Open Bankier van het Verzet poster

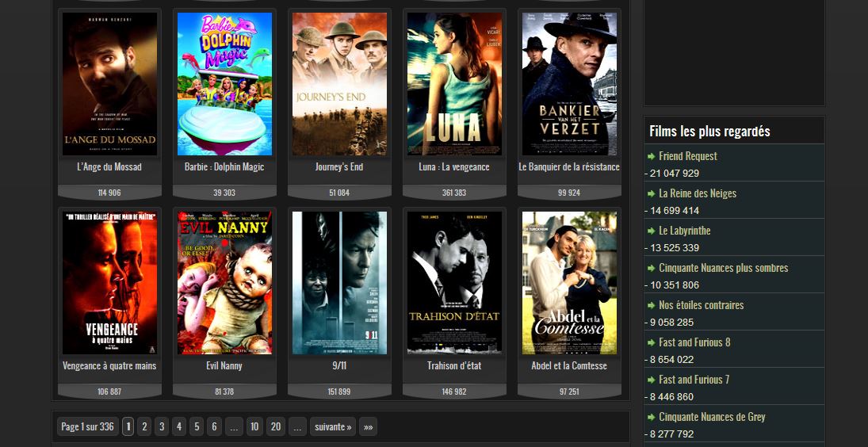tap(569, 83)
